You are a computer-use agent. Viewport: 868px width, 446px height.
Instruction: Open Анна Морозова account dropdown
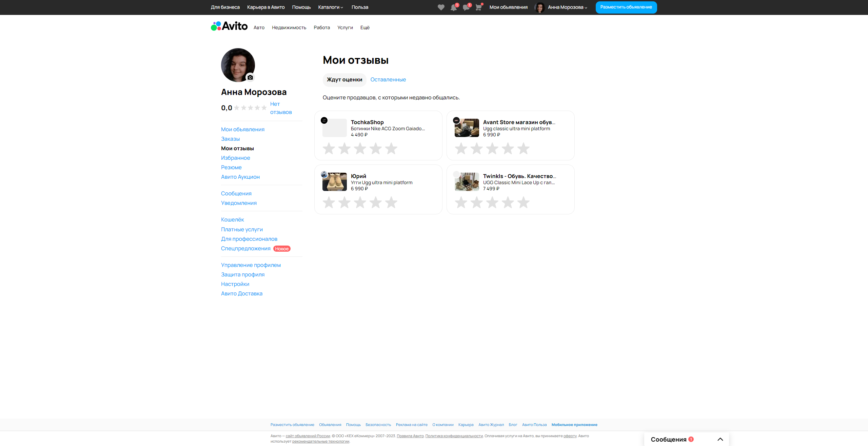pyautogui.click(x=568, y=7)
